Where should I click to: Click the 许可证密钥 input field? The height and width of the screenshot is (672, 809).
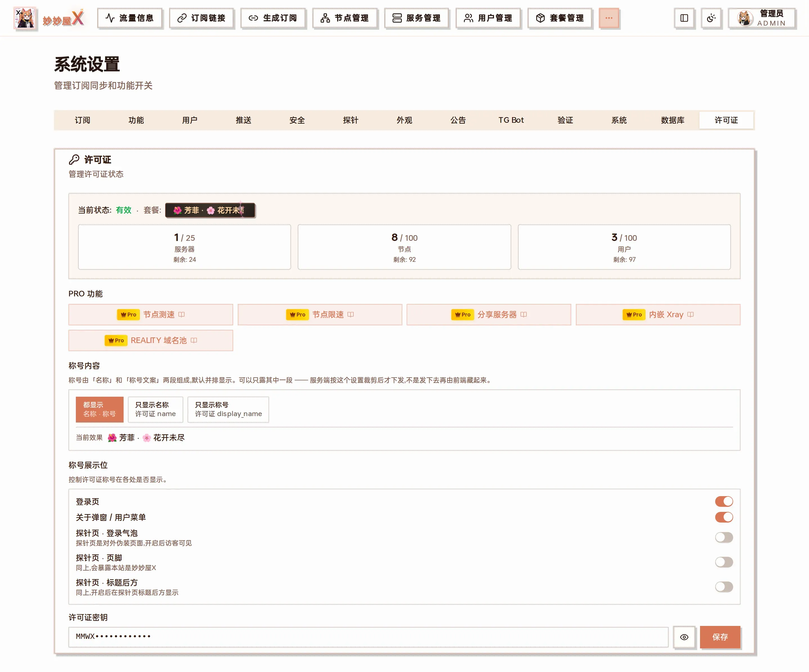(x=368, y=637)
